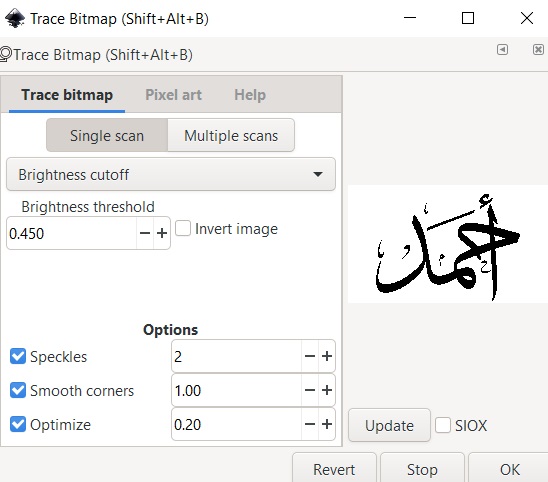Click the Inkscape logo in title bar
This screenshot has height=482, width=548.
pyautogui.click(x=15, y=18)
